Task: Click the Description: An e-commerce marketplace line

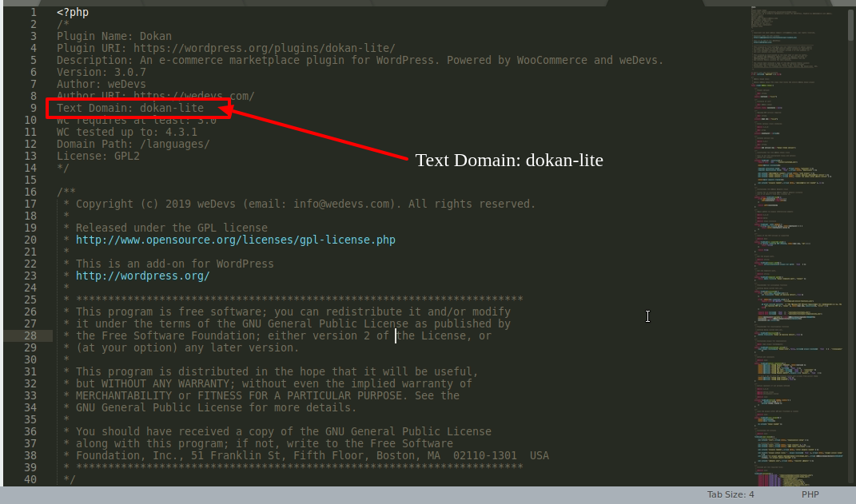Action: click(360, 60)
